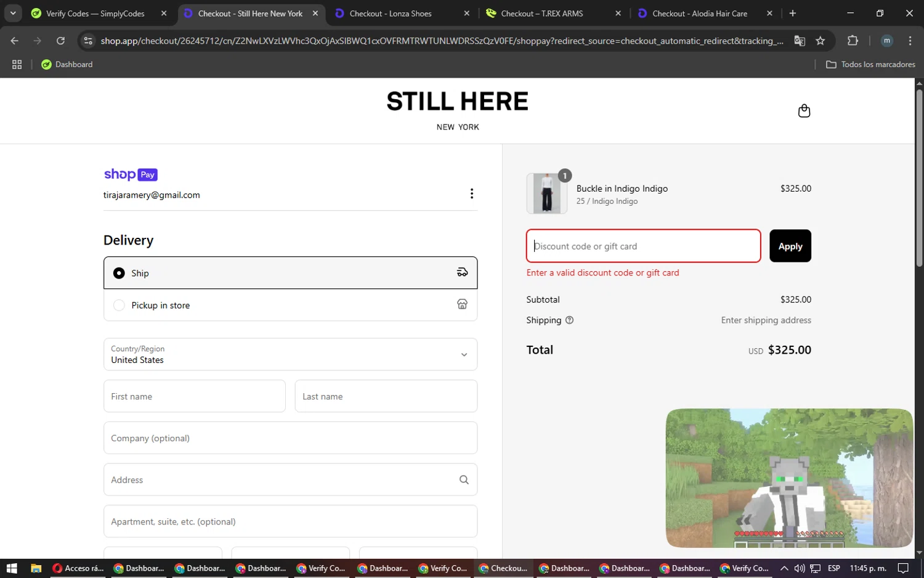Go back with the browser back arrow
Viewport: 924px width, 578px height.
pos(15,41)
